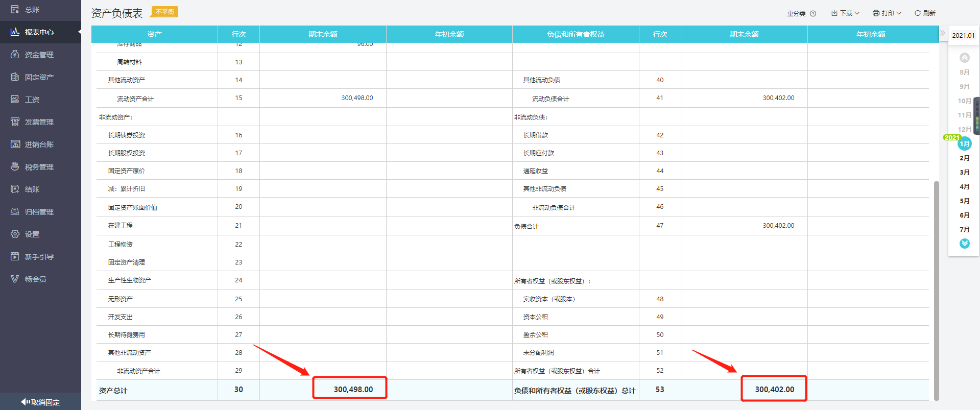Click the 刷新 refresh icon
This screenshot has width=980, height=410.
[918, 13]
